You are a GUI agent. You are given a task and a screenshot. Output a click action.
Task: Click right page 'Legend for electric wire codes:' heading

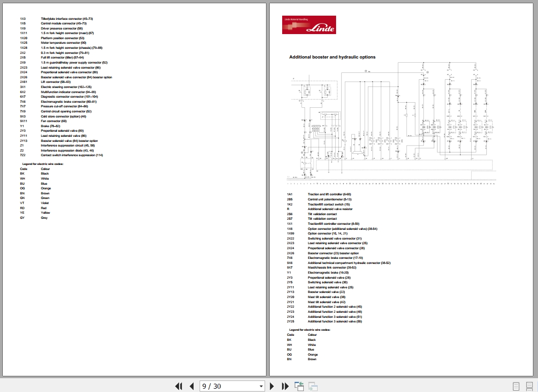[x=310, y=329]
